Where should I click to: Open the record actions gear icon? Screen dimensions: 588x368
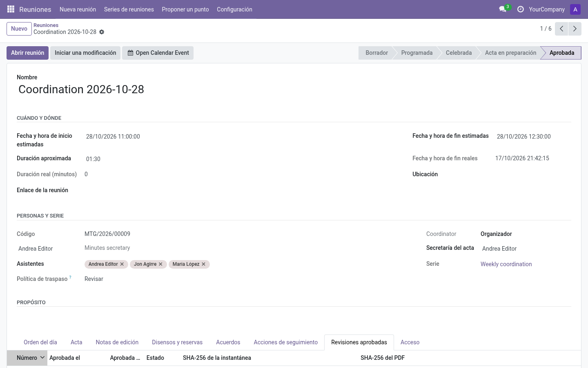point(102,32)
